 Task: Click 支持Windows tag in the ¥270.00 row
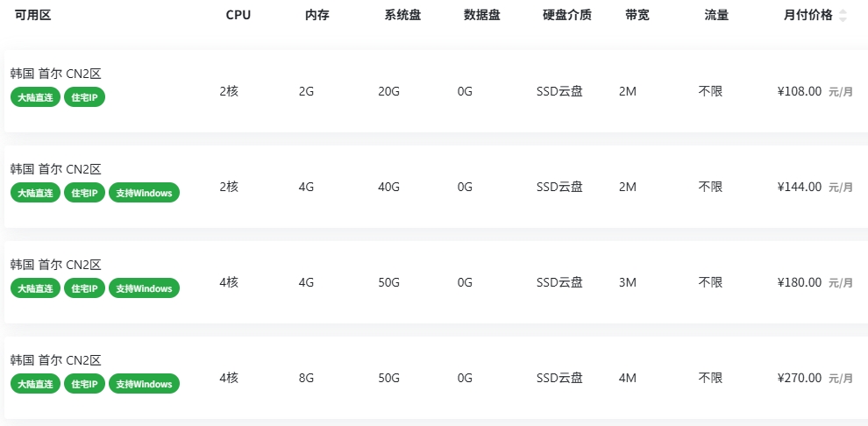click(144, 384)
